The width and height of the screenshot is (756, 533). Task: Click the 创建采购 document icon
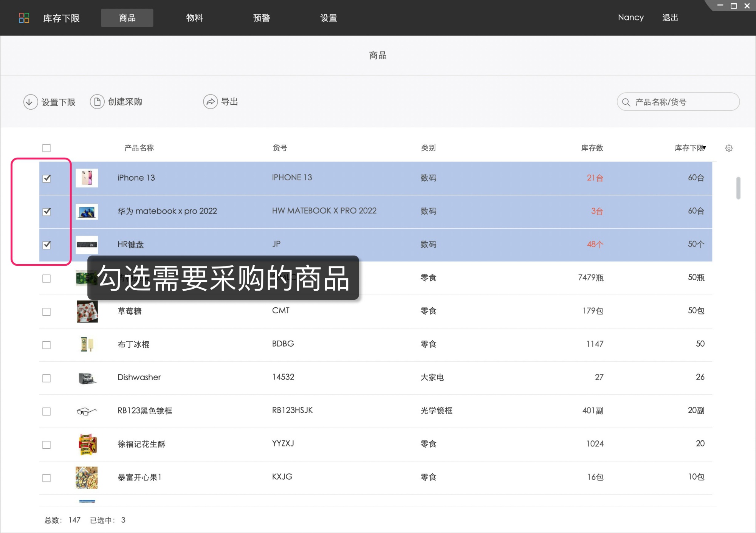pyautogui.click(x=97, y=102)
